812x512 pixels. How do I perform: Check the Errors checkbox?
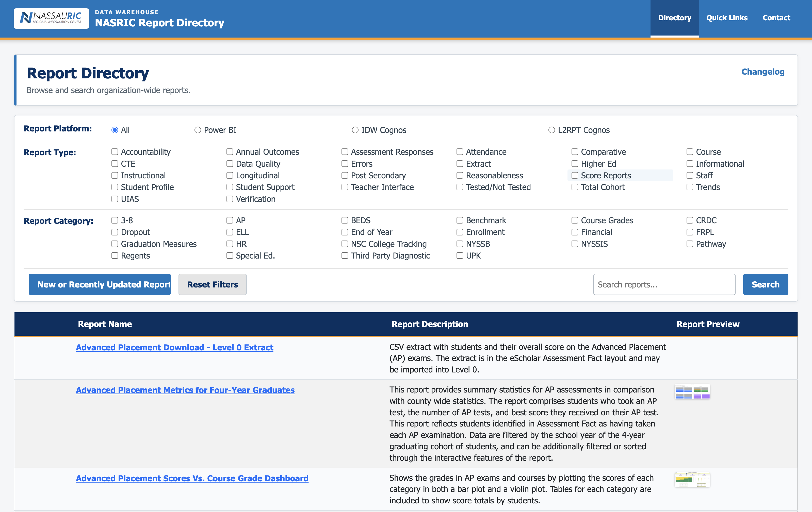[345, 164]
